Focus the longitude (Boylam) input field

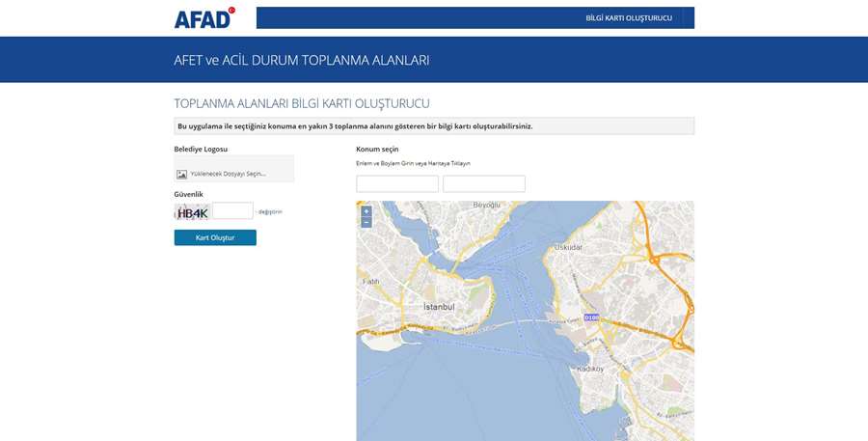(484, 184)
